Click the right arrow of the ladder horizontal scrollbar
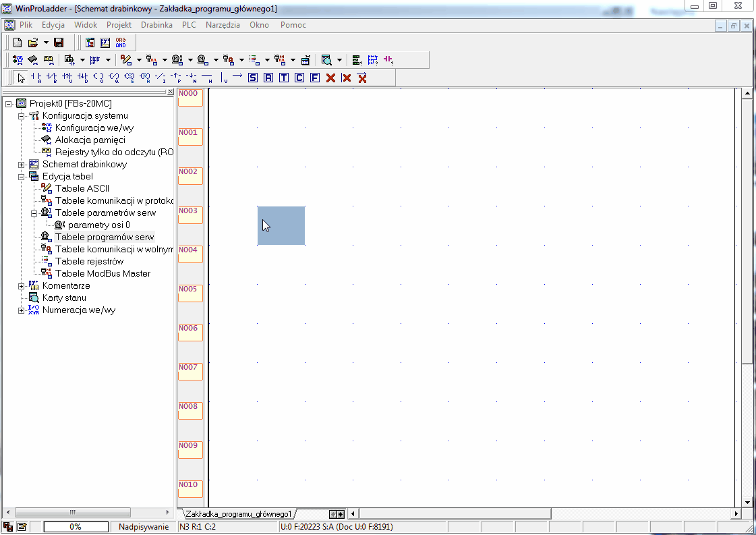This screenshot has width=756, height=535. [736, 514]
